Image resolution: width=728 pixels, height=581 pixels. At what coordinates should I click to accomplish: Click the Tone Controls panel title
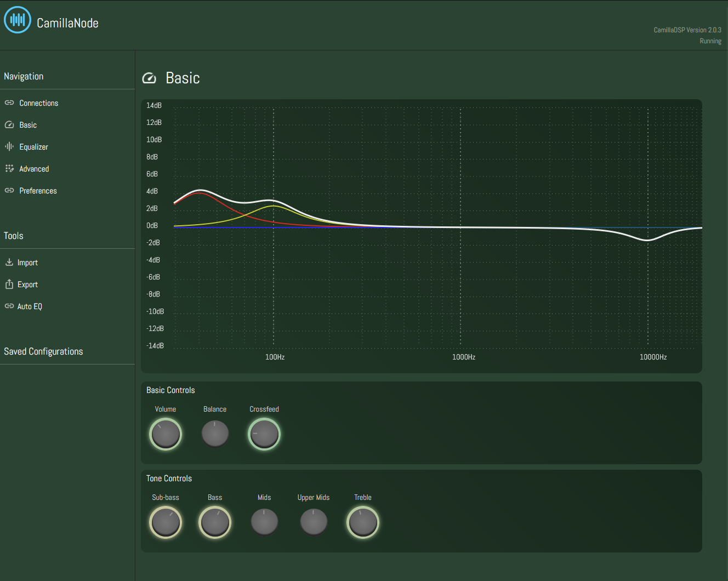tap(169, 479)
